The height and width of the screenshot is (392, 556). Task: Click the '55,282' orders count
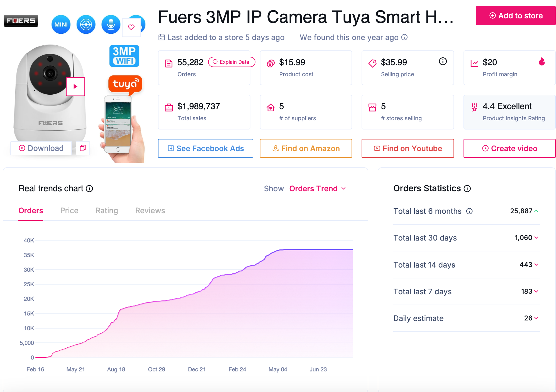coord(191,62)
